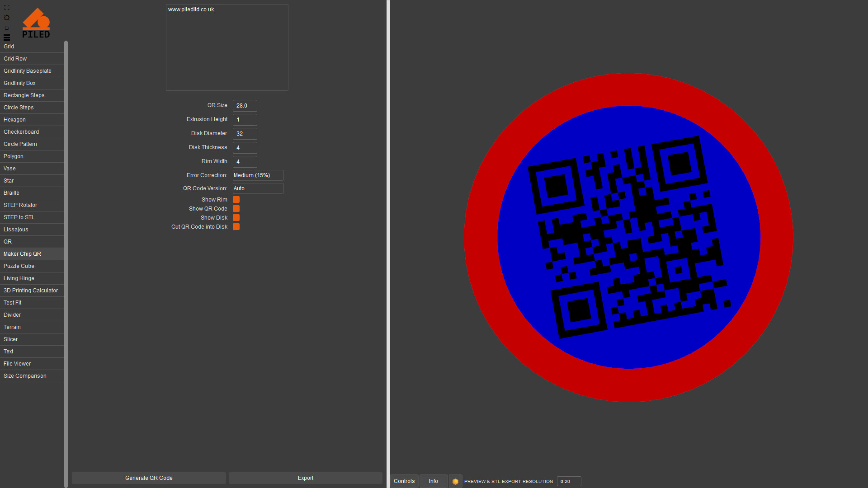Open the Info panel button
868x488 pixels.
[433, 481]
